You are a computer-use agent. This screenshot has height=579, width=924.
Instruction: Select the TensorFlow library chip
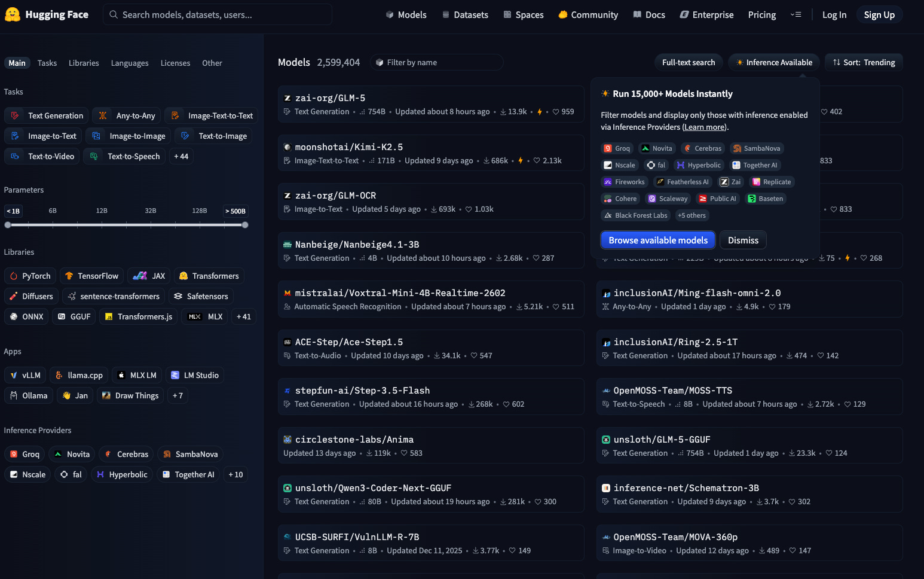click(x=91, y=276)
